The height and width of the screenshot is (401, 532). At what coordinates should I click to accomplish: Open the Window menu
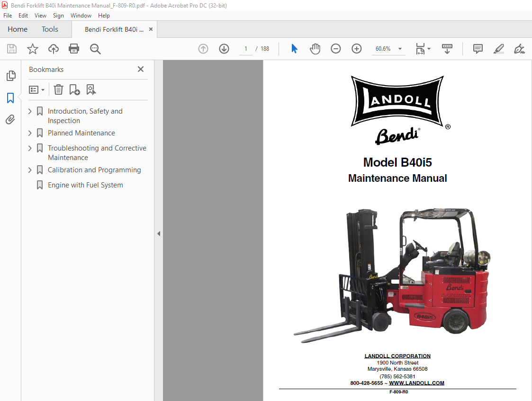coord(81,16)
